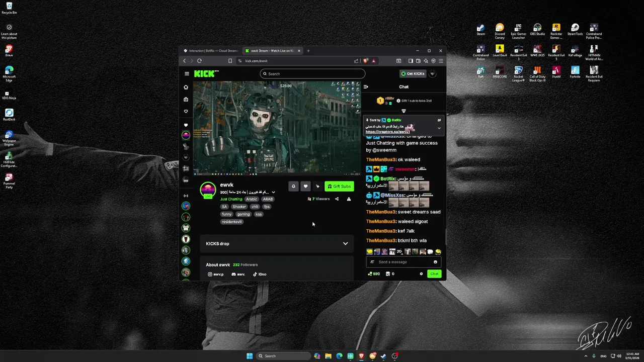This screenshot has height=362, width=644.
Task: Reload the page
Action: tap(199, 61)
